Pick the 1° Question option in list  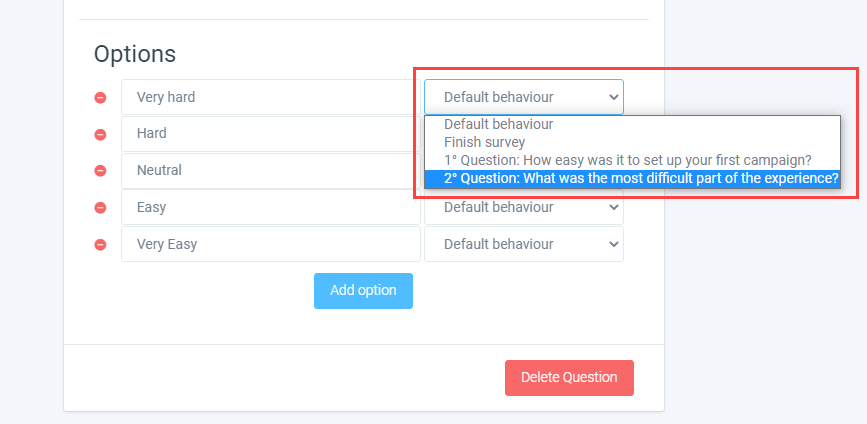(627, 160)
